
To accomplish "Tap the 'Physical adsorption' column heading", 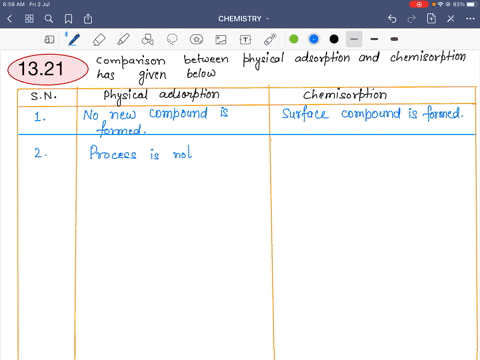I will pos(161,96).
